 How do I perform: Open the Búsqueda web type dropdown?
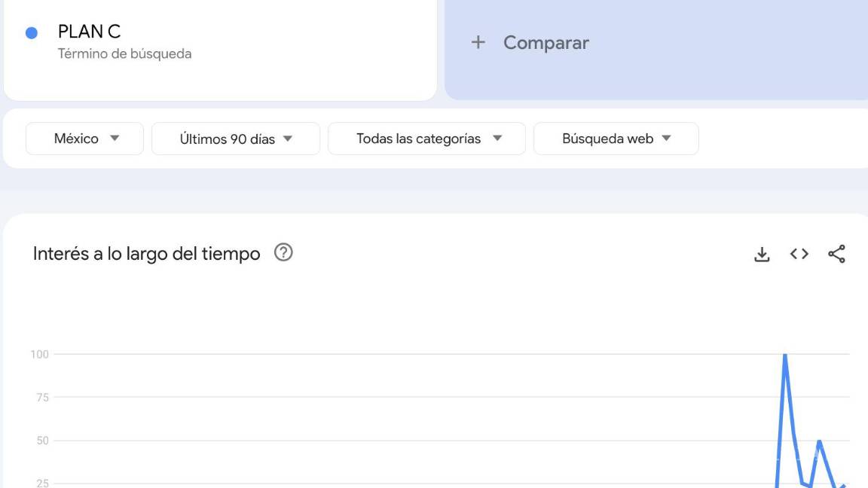coord(615,138)
